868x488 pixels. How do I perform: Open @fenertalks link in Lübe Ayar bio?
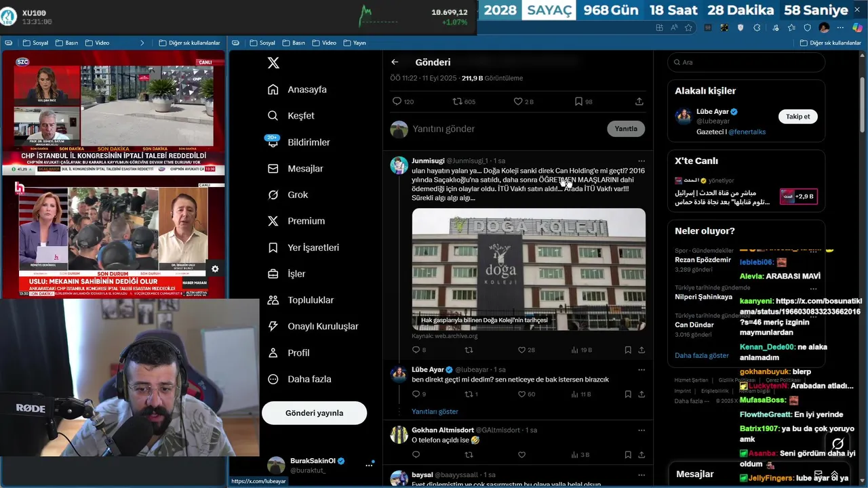[747, 132]
